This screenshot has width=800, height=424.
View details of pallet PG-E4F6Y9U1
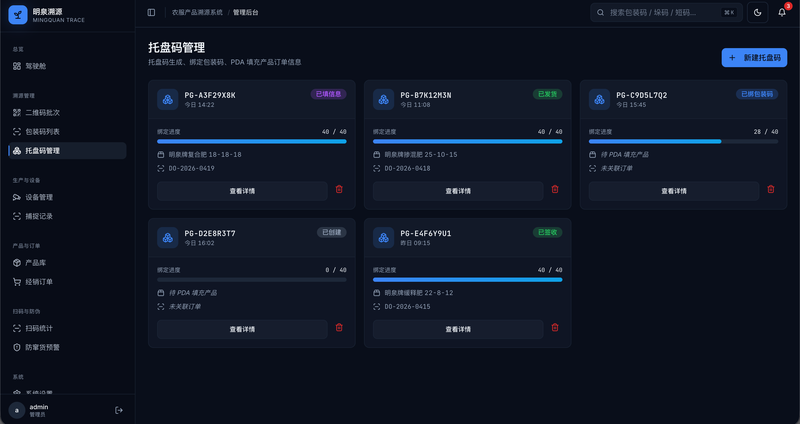point(458,329)
